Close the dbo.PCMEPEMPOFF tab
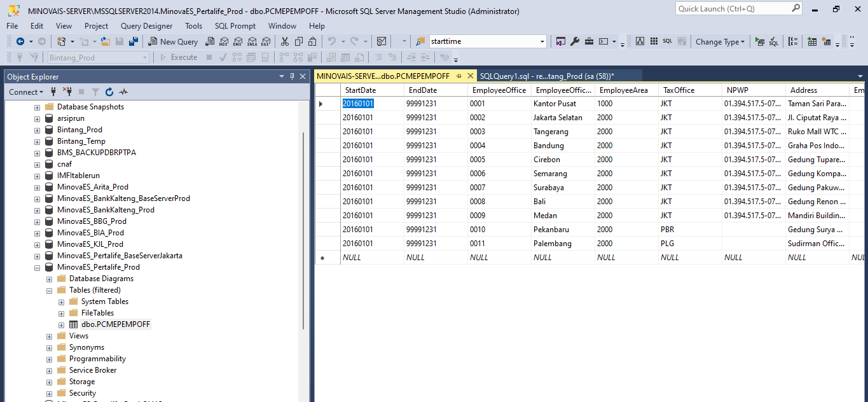 471,76
